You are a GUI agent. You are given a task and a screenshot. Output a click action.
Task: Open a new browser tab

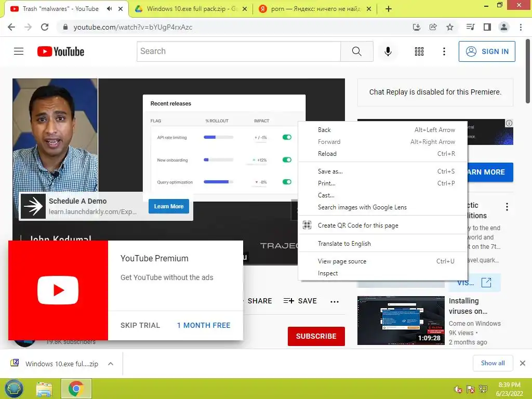[x=389, y=9]
